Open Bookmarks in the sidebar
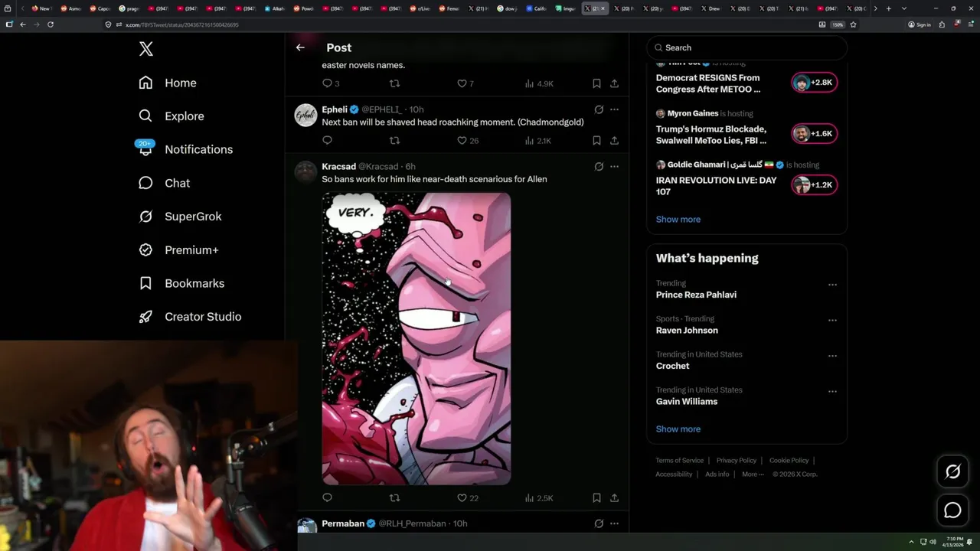This screenshot has height=551, width=980. pyautogui.click(x=181, y=283)
